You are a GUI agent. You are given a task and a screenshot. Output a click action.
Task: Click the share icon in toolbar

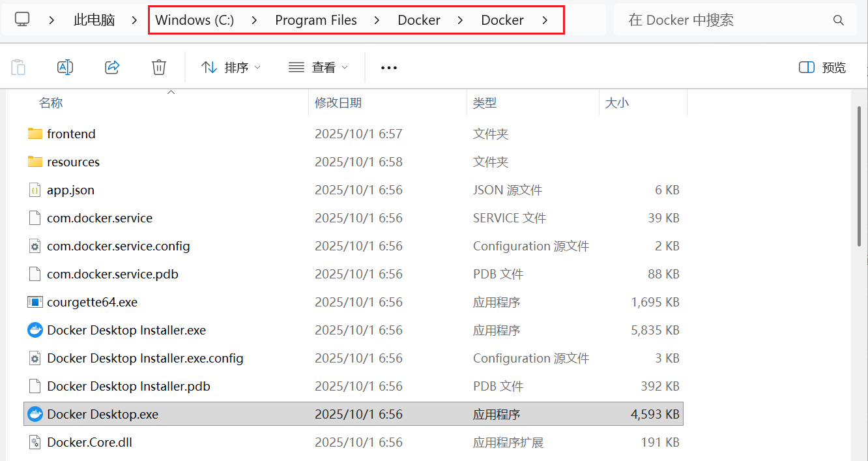112,67
